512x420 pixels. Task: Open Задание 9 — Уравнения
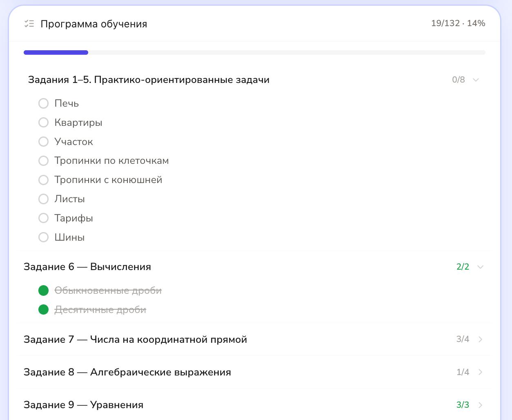pos(83,405)
